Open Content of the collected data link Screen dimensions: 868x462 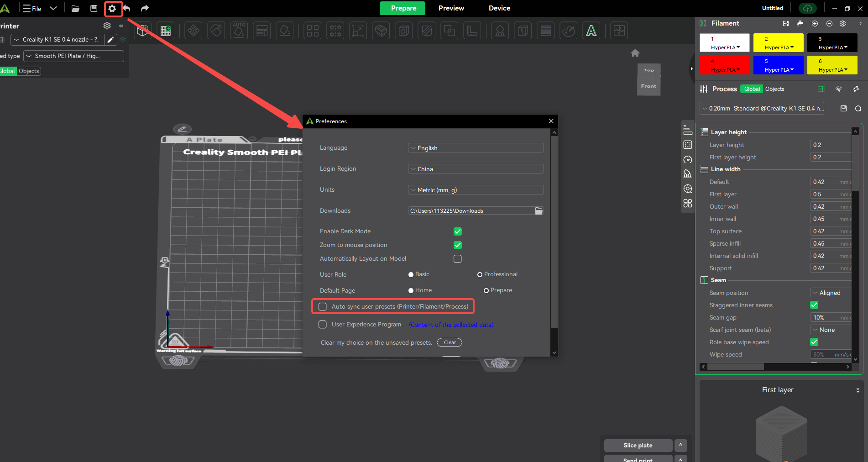pyautogui.click(x=451, y=325)
